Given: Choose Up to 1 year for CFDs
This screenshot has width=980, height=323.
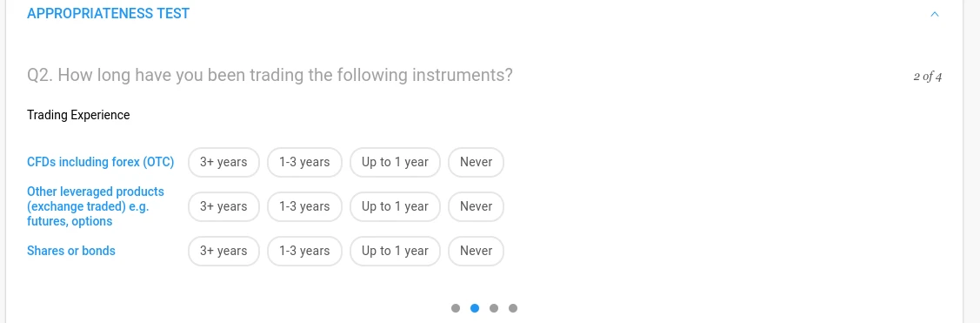Looking at the screenshot, I should 395,162.
